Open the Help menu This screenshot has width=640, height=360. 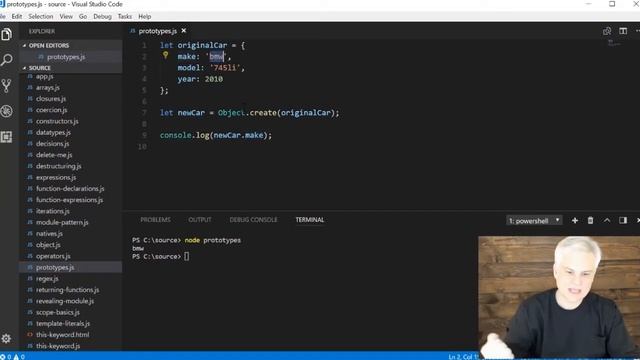coord(144,16)
